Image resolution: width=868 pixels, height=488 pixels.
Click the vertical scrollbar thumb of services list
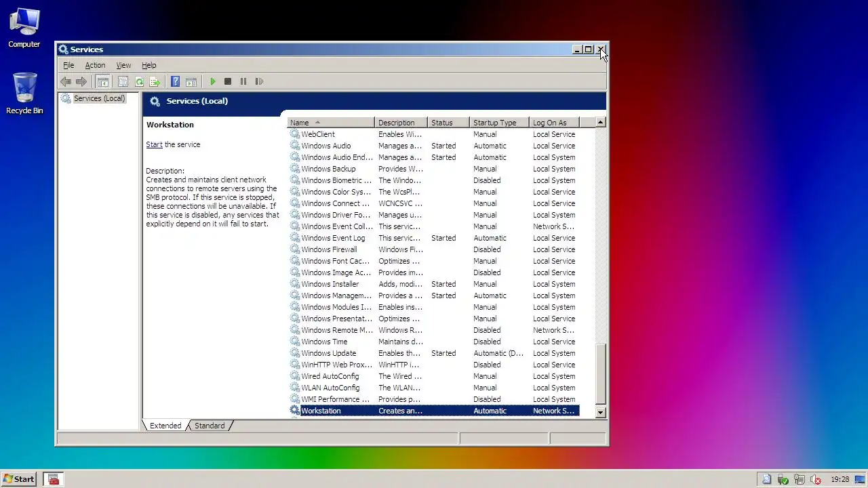coord(600,374)
